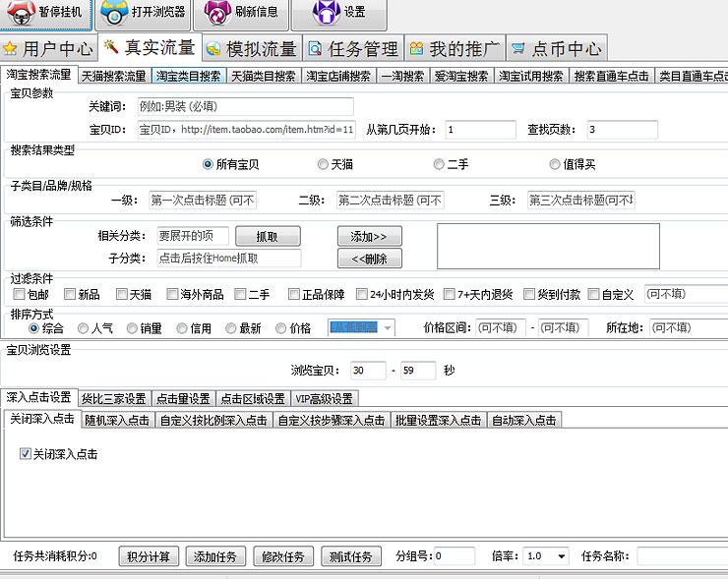728x579 pixels.
Task: Click the 任务名称 input field
Action: (x=683, y=555)
